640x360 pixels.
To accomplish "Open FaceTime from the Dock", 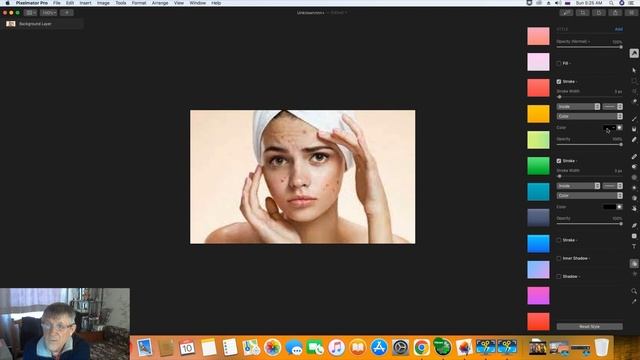I will 315,347.
